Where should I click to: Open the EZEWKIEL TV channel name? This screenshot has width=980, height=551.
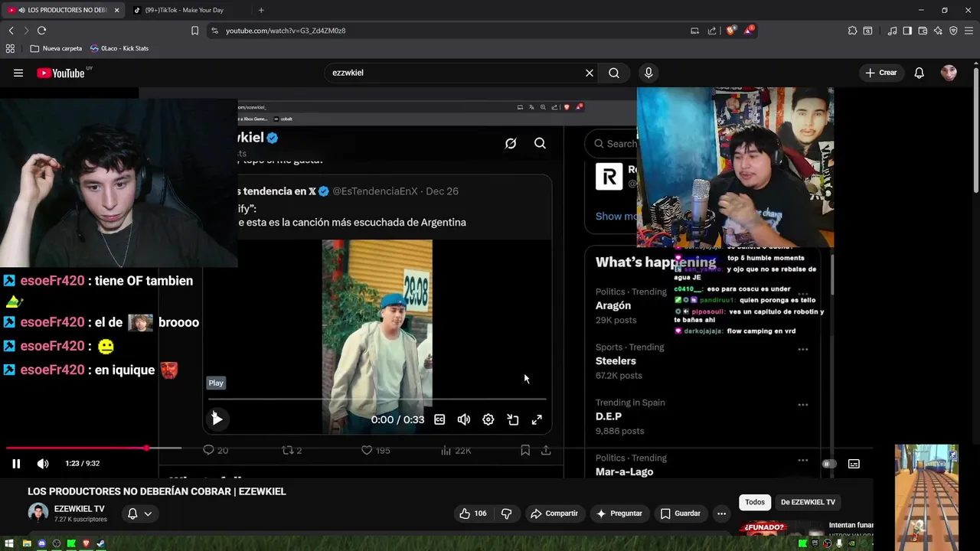pos(79,509)
